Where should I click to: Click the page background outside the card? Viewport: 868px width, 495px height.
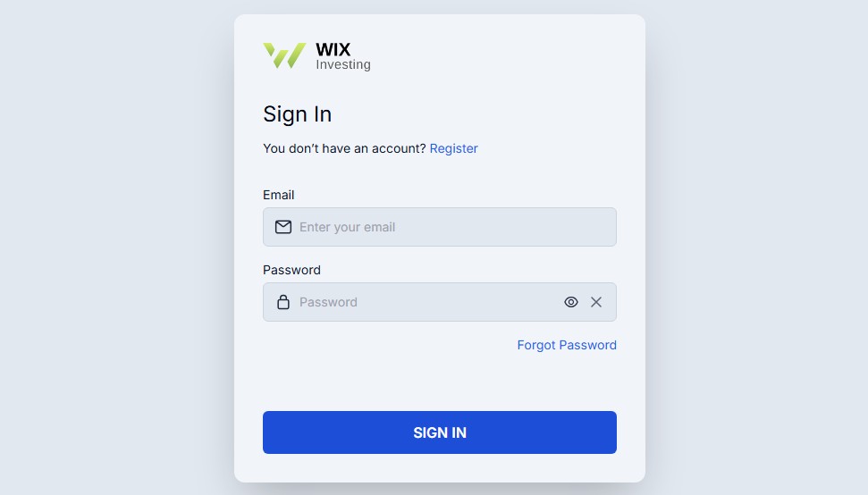[x=111, y=249]
